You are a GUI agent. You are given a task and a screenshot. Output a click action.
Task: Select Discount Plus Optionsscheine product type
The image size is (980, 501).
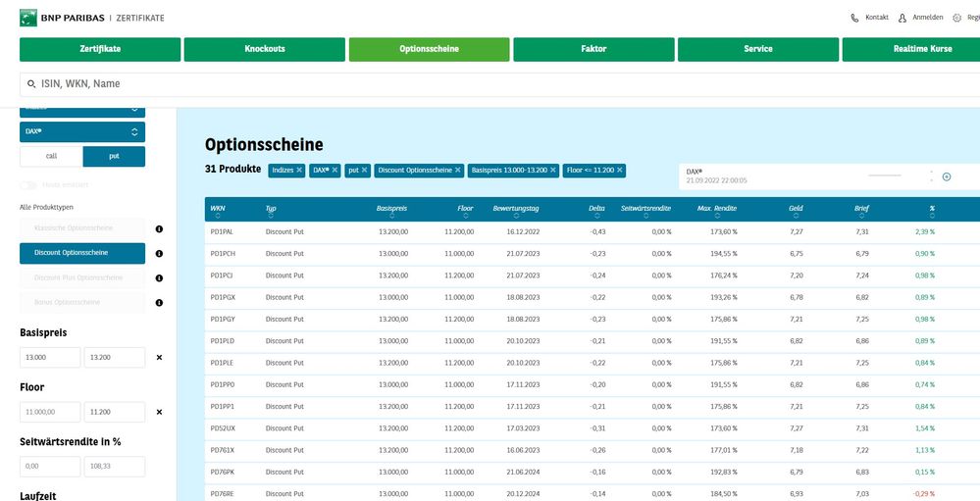click(x=82, y=277)
